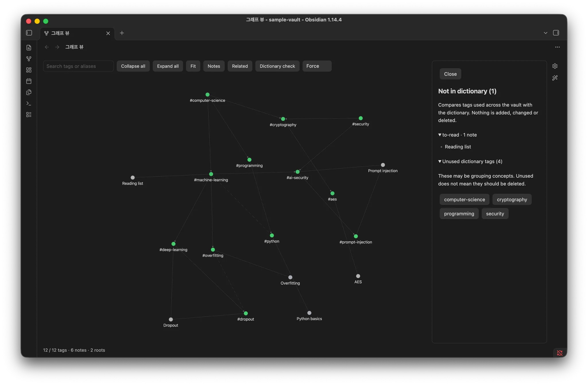
Task: Click the security tag chip
Action: click(x=495, y=213)
